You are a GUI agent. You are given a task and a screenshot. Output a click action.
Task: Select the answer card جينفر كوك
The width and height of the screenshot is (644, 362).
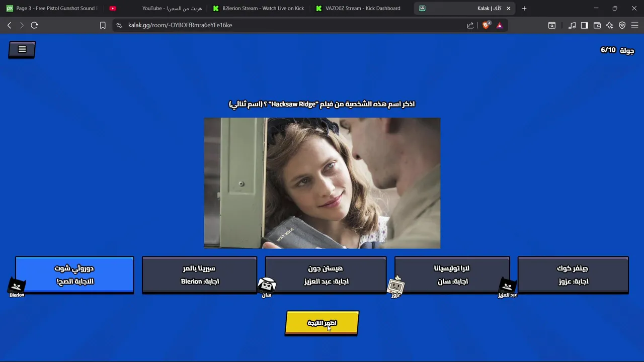tap(573, 275)
